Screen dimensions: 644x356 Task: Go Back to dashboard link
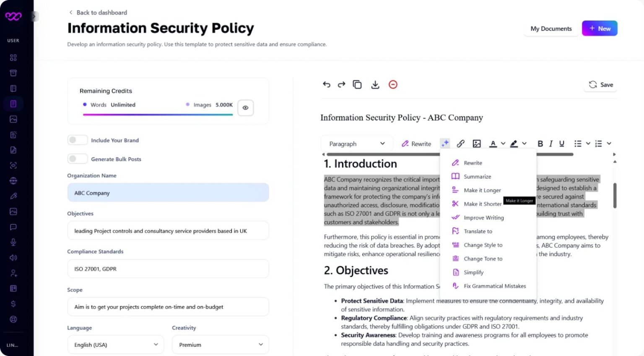98,13
